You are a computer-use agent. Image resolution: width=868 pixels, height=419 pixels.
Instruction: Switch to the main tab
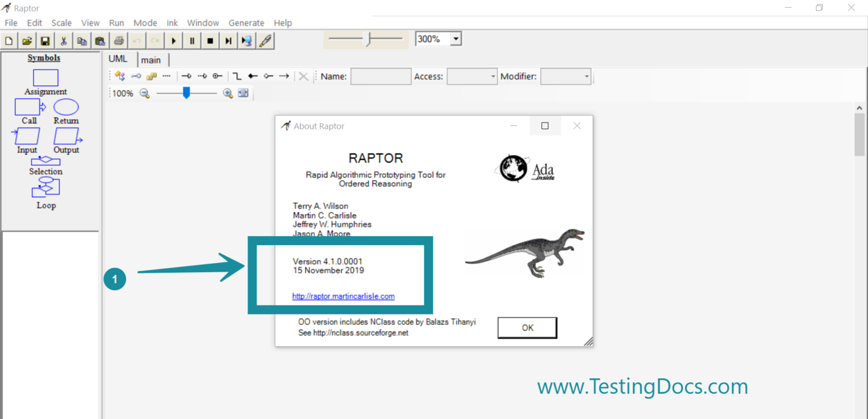click(152, 59)
